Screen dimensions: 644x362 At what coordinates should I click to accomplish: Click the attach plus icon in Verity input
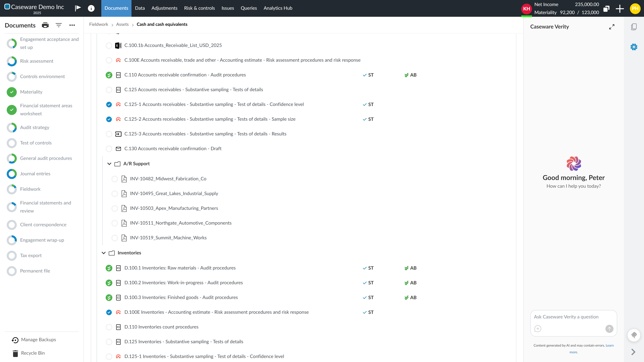pos(538,328)
